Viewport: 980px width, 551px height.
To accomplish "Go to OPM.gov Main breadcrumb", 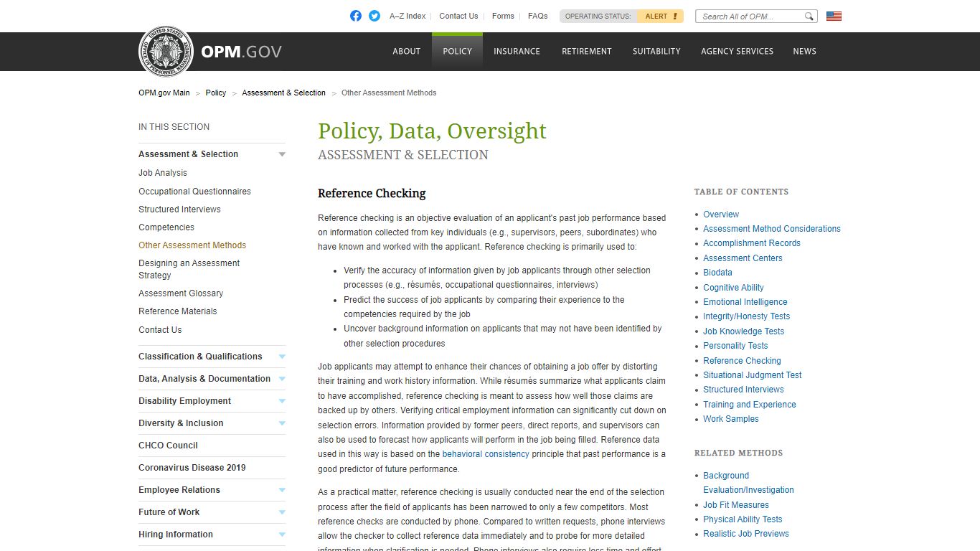I will [164, 93].
